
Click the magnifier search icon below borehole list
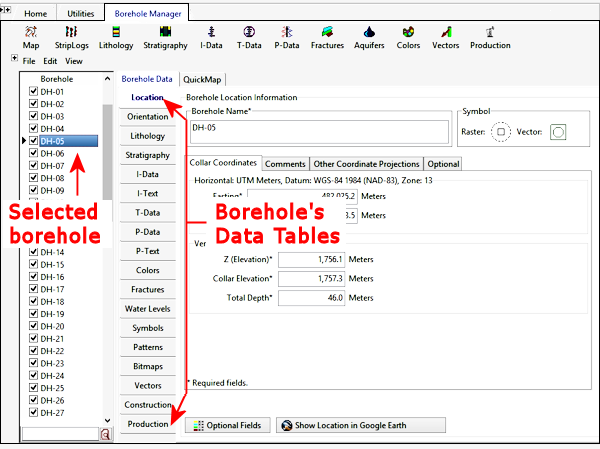click(x=105, y=434)
